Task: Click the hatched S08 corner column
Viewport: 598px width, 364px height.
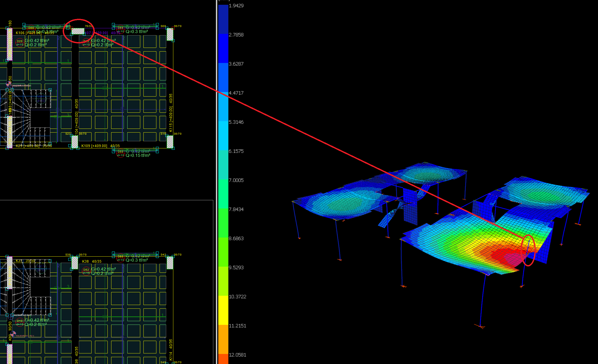Action: [170, 34]
